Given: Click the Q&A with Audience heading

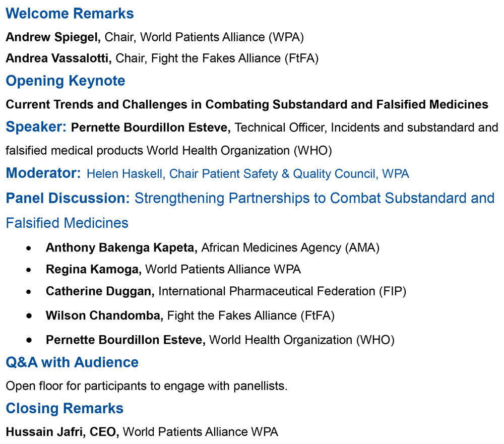Looking at the screenshot, I should click(x=72, y=363).
